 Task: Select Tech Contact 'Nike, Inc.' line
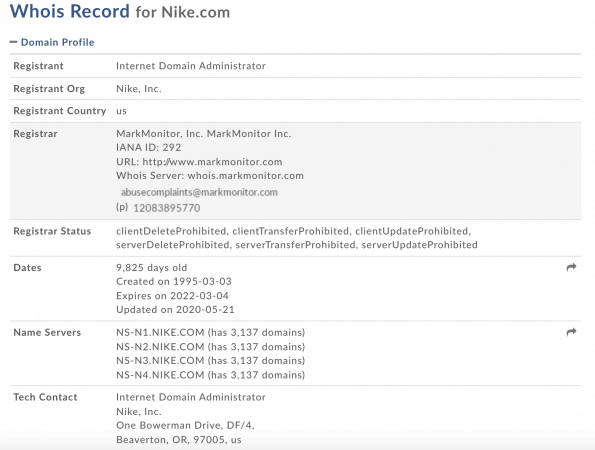(x=139, y=411)
